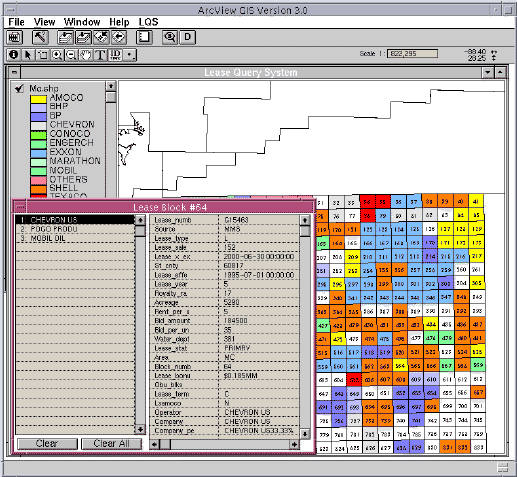Click attribute list scroll up arrow
Image resolution: width=517 pixels, height=477 pixels.
tap(305, 220)
